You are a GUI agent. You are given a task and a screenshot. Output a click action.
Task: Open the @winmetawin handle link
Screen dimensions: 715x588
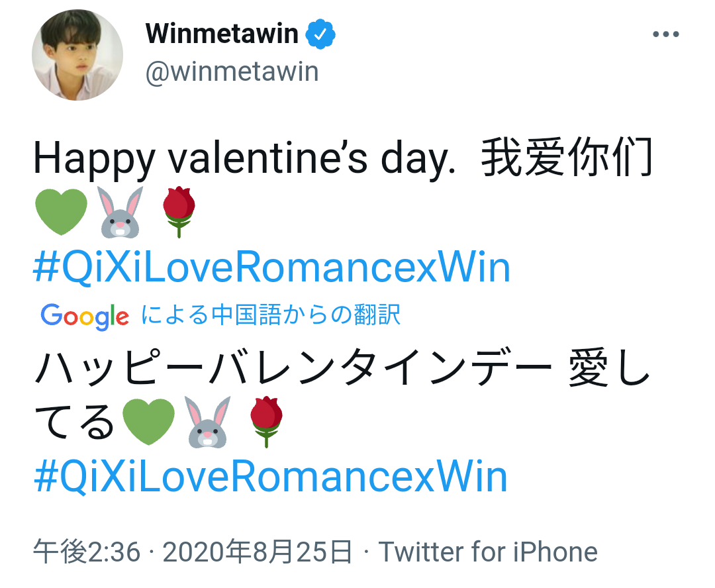point(232,72)
